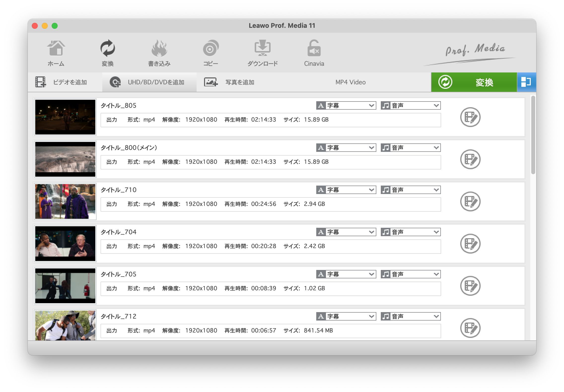Edit video for タイトル_705

coord(470,286)
